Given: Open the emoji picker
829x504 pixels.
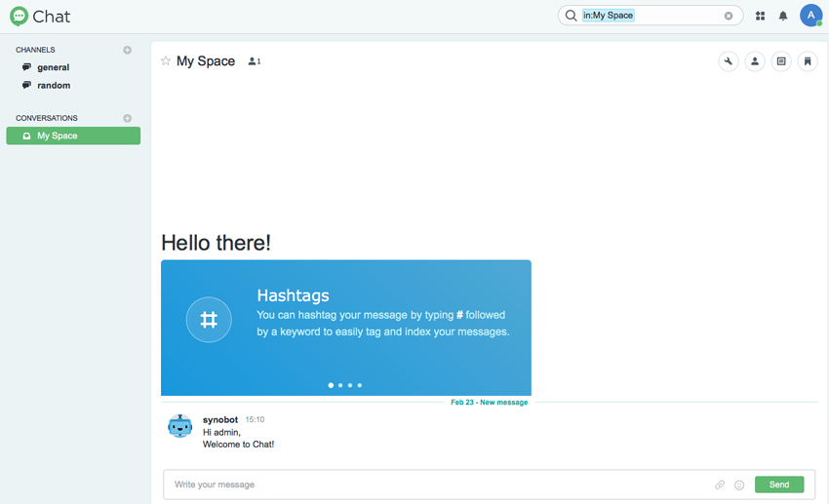Looking at the screenshot, I should 739,485.
